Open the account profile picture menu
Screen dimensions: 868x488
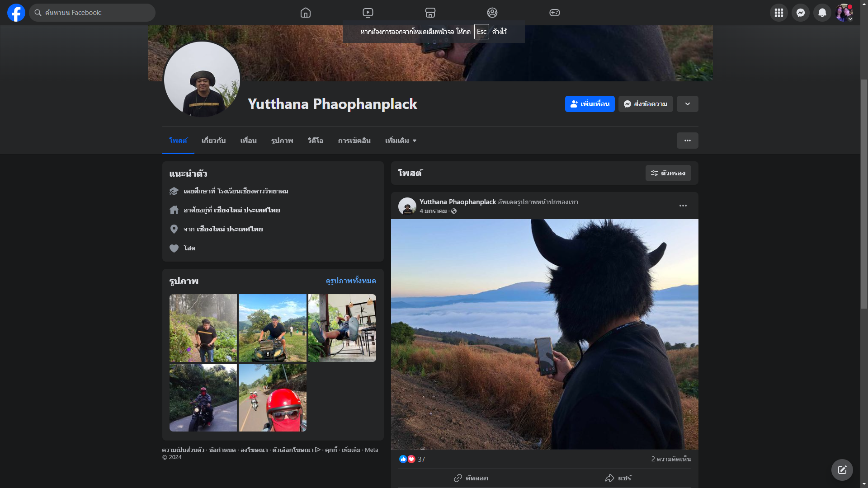[844, 13]
